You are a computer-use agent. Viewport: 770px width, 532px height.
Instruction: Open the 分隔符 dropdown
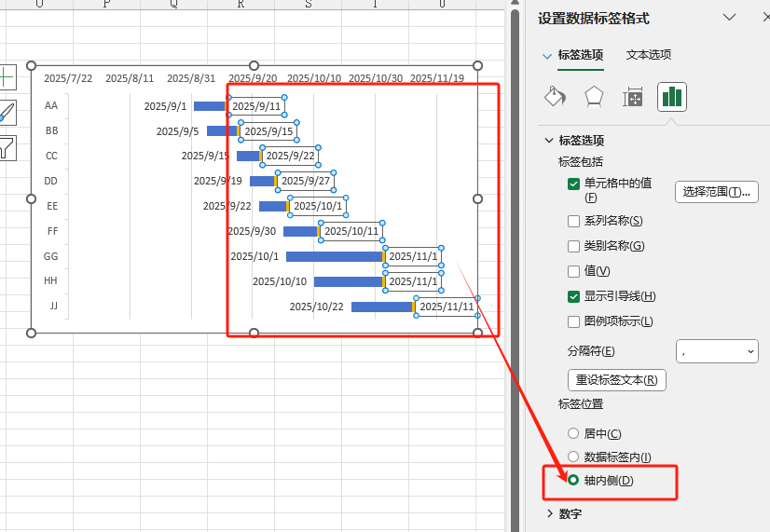point(717,351)
